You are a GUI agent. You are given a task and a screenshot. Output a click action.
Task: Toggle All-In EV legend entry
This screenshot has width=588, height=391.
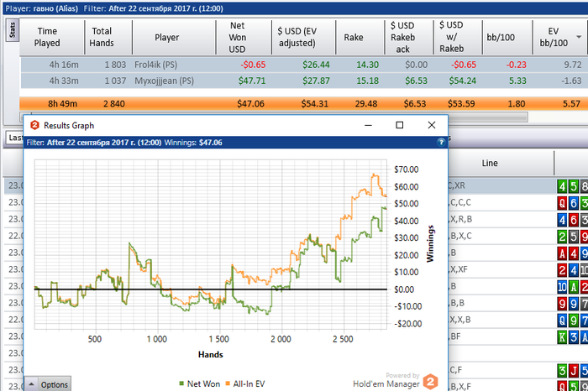pos(245,383)
